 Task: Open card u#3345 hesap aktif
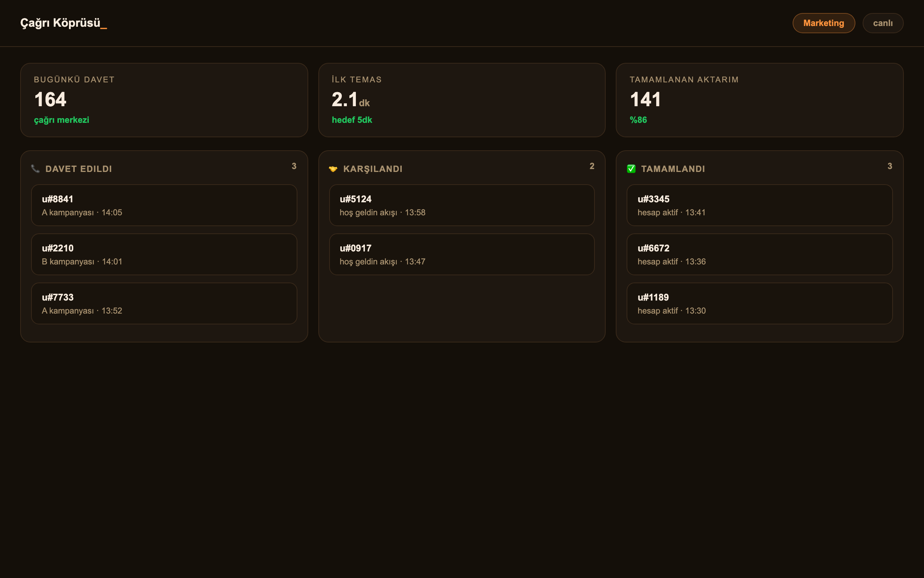759,205
